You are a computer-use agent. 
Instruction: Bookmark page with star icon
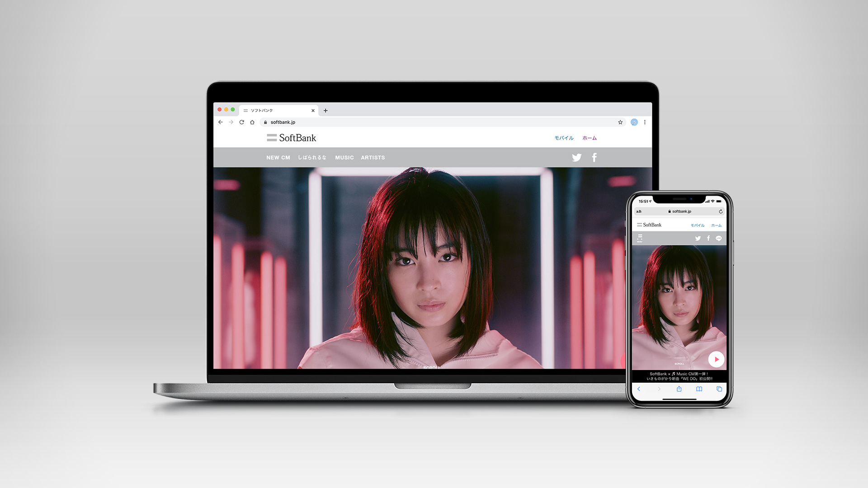620,122
